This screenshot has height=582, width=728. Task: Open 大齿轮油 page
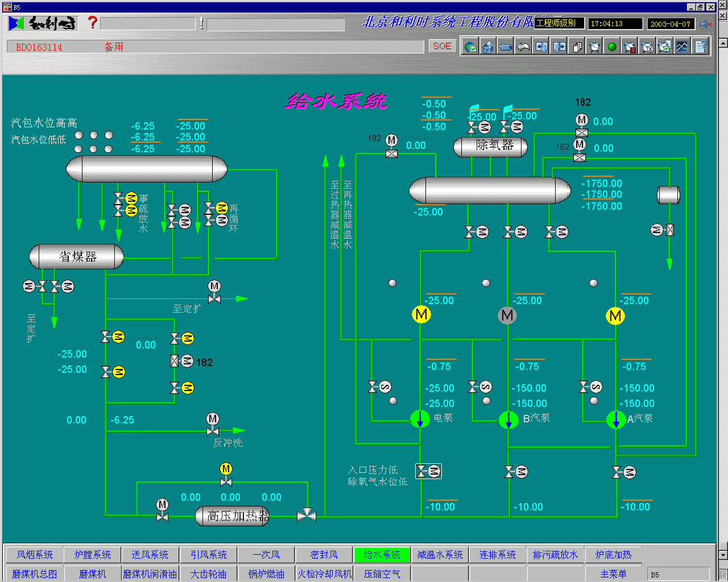[209, 574]
